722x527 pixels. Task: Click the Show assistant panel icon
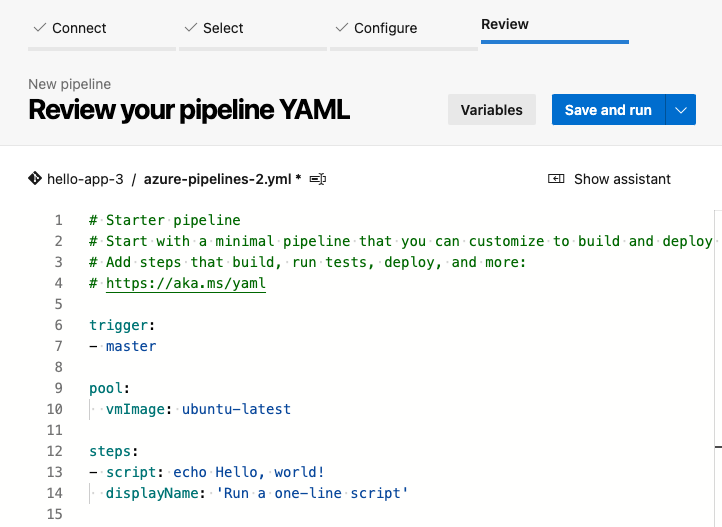coord(556,179)
